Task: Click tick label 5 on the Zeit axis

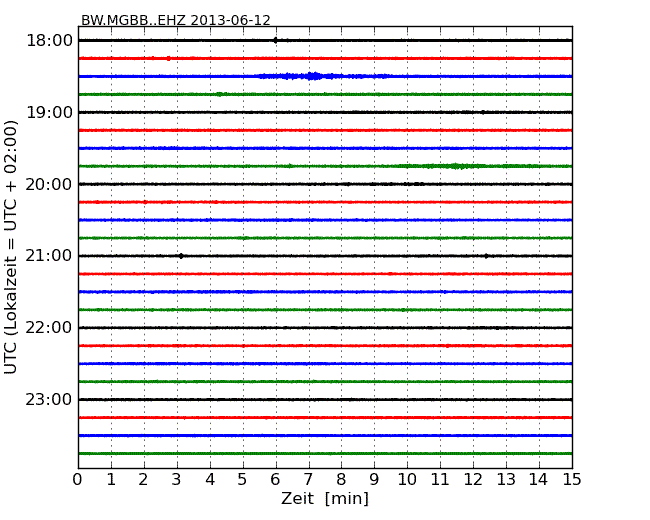Action: 243,480
